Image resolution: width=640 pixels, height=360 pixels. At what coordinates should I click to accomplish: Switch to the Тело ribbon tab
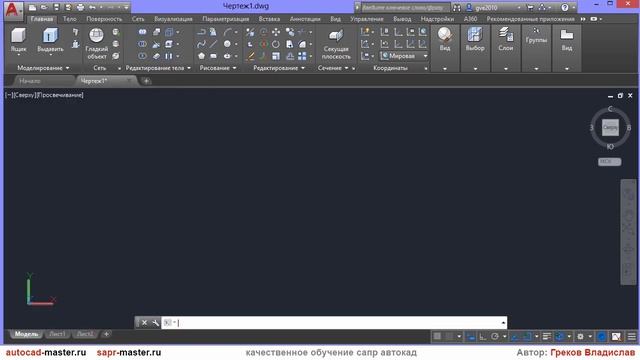(x=70, y=19)
